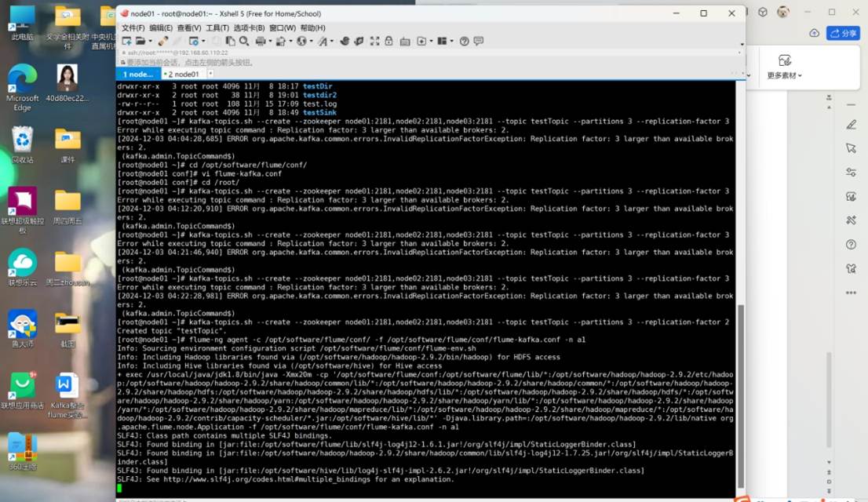This screenshot has width=868, height=502.
Task: Click the Help question mark icon in Xshell
Action: point(465,41)
